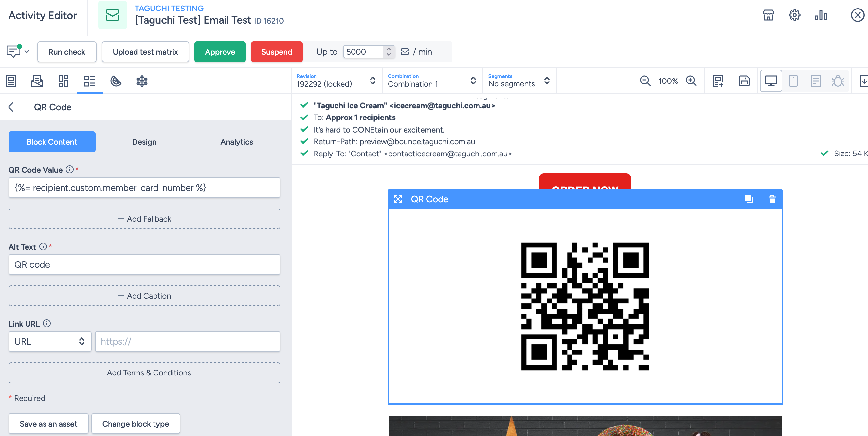Open the document details panel icon

(11, 81)
